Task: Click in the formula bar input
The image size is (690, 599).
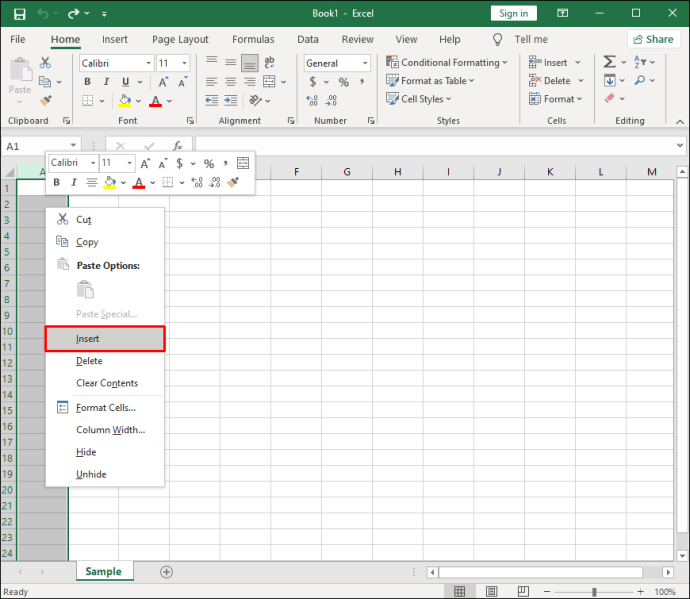Action: click(x=433, y=145)
